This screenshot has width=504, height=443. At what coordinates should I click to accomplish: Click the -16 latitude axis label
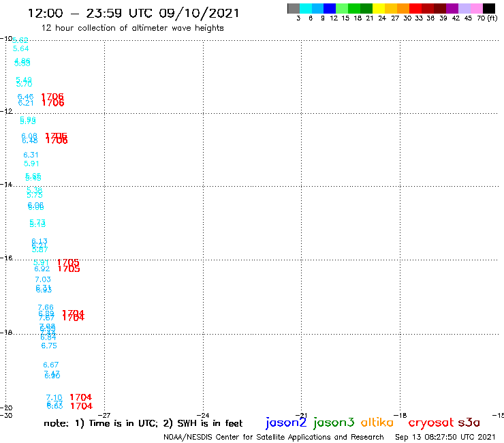[6, 258]
